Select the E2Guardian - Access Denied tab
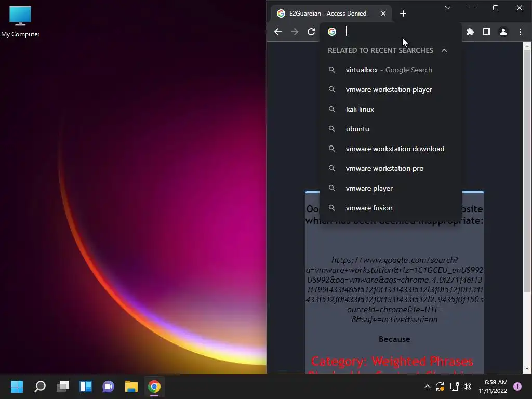532x399 pixels. tap(328, 14)
